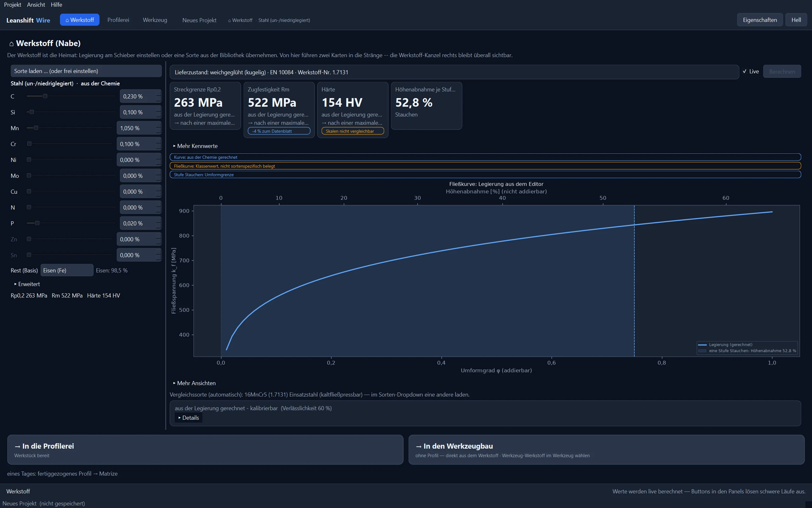
Task: Switch to the Werkstoff tab
Action: (x=80, y=20)
